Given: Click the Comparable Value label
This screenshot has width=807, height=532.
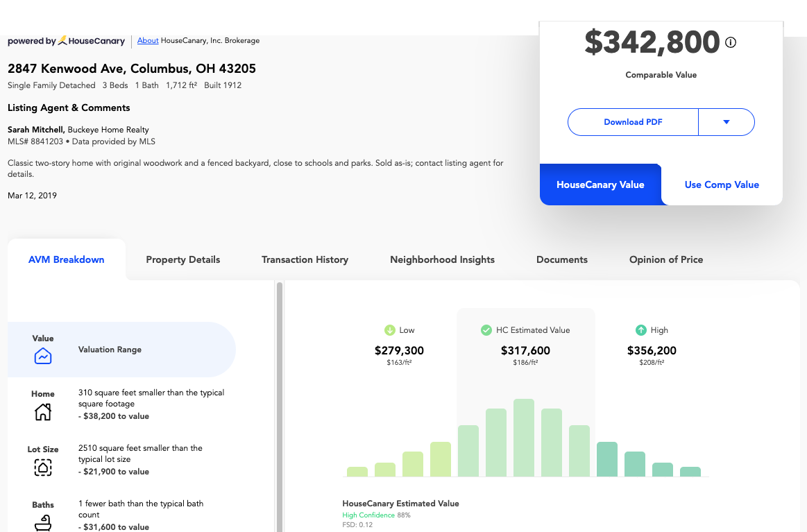Looking at the screenshot, I should pos(661,75).
